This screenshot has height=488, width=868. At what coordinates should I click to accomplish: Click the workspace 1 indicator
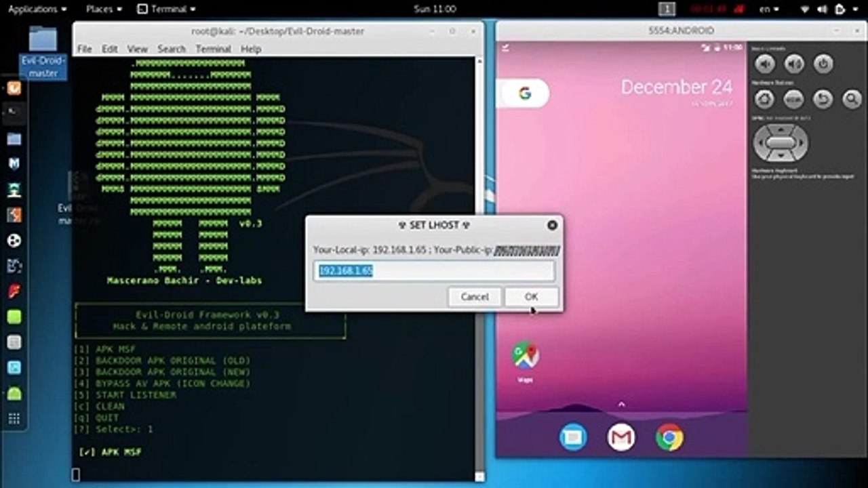667,9
